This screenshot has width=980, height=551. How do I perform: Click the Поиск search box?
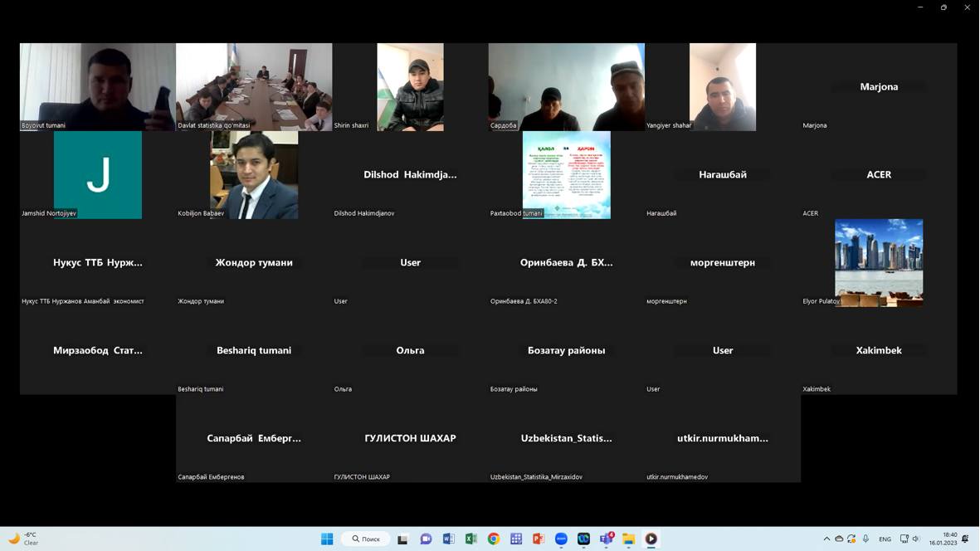[x=366, y=539]
